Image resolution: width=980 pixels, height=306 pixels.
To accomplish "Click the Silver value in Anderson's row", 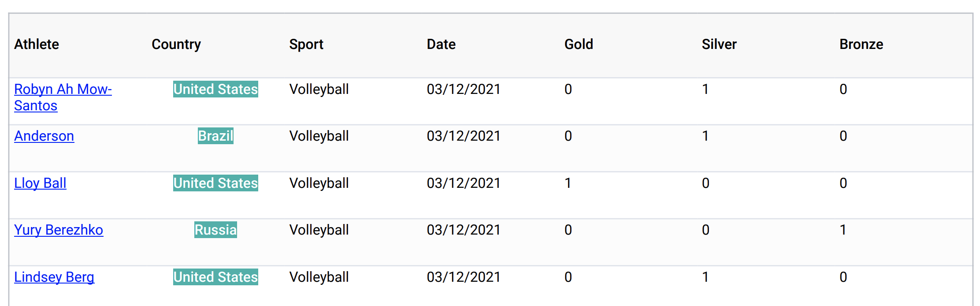I will 705,136.
